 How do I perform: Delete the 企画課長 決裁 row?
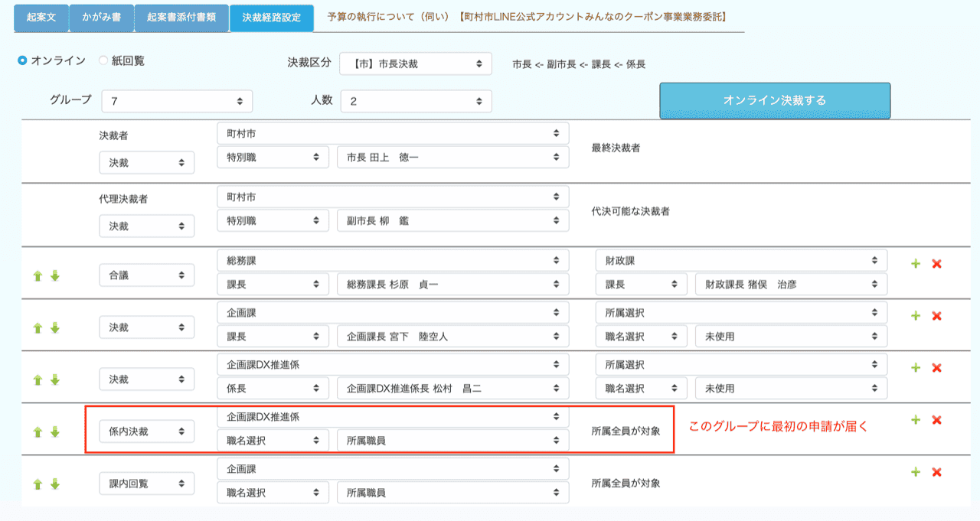[936, 316]
